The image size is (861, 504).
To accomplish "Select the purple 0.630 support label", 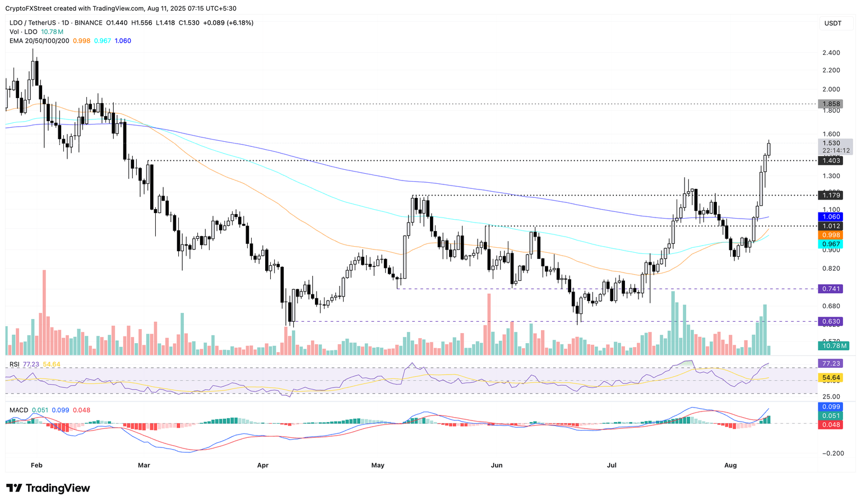I will tap(831, 322).
